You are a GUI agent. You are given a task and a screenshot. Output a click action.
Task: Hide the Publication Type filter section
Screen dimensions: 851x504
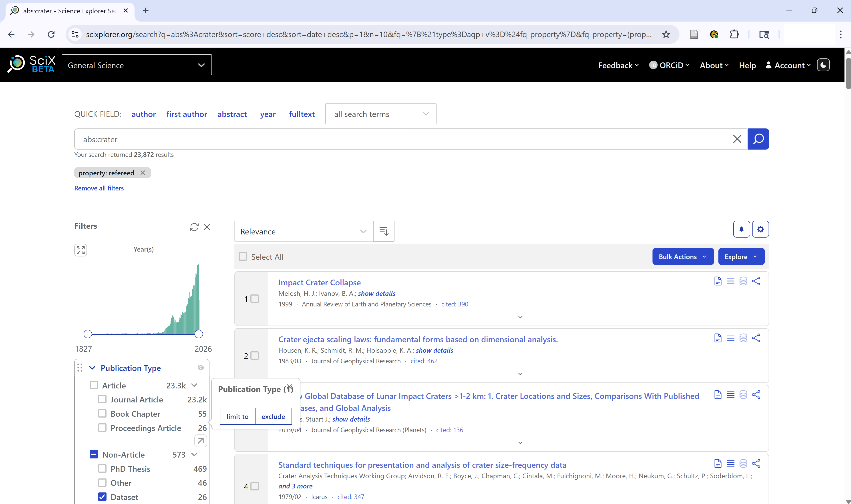pos(201,368)
